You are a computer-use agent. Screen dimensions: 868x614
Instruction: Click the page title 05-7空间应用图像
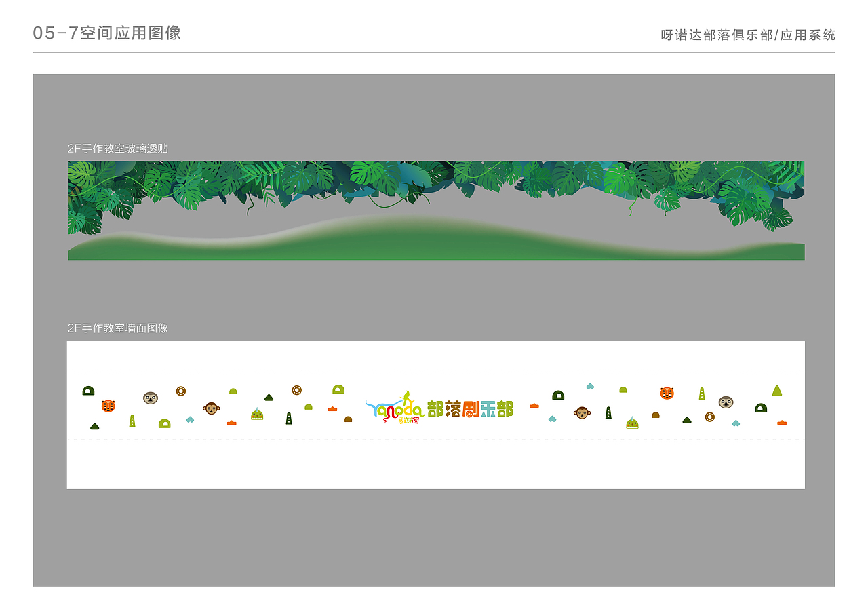click(107, 33)
